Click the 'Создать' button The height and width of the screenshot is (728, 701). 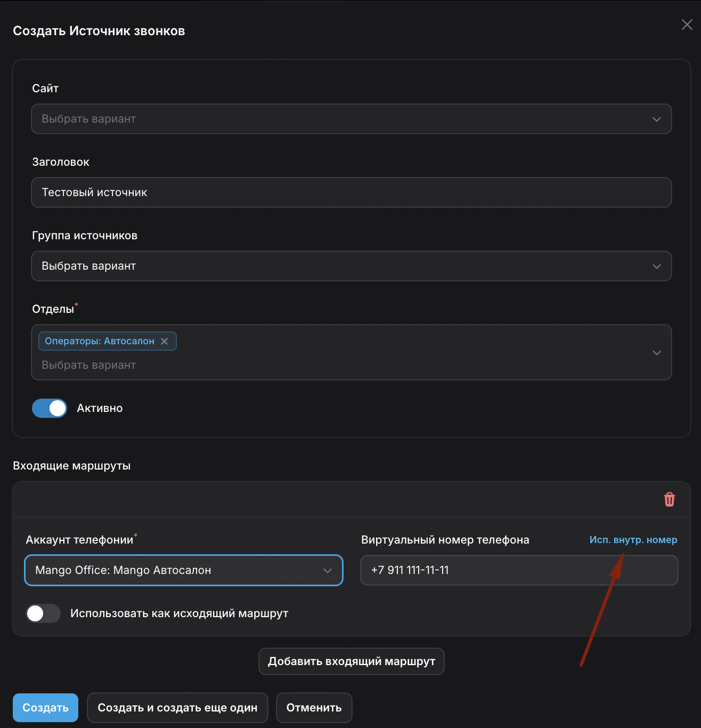[45, 708]
